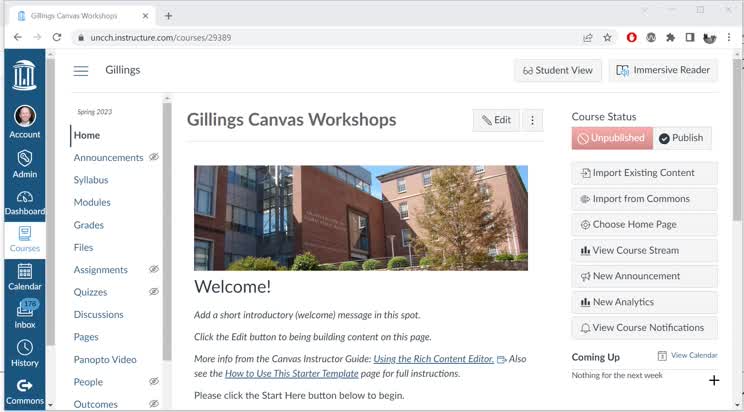Open Pages in course navigation
Image resolution: width=744 pixels, height=412 pixels.
[x=86, y=337]
